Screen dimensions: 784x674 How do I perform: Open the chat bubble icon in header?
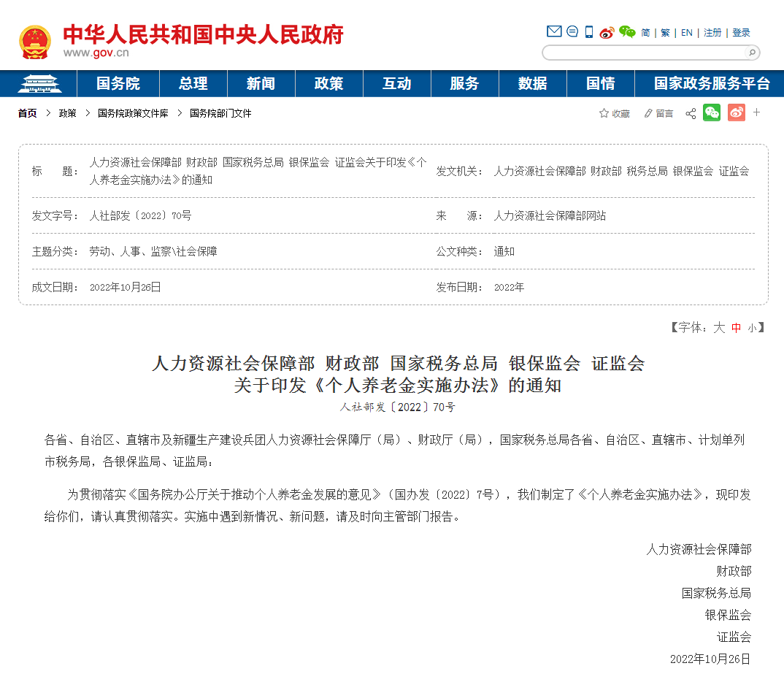point(572,31)
